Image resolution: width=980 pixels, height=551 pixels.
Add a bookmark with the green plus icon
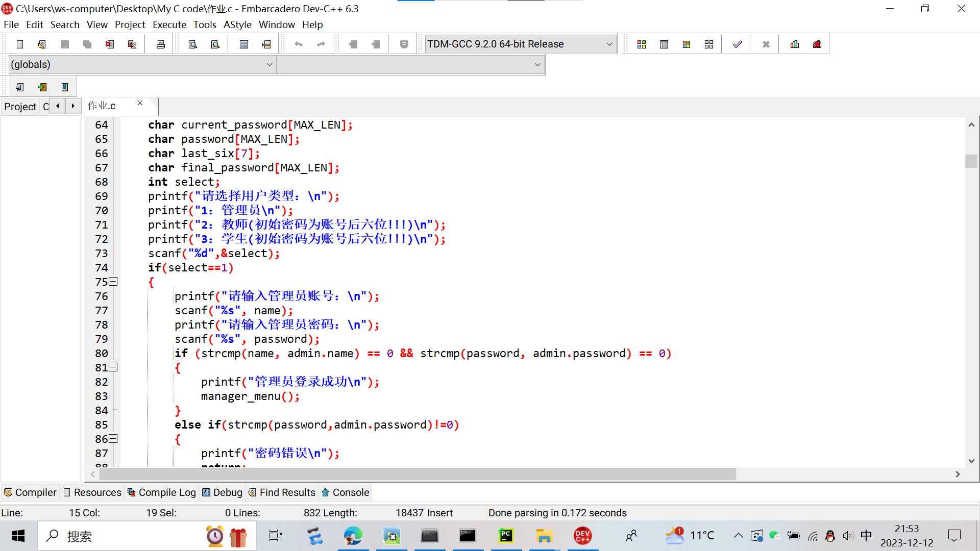42,87
